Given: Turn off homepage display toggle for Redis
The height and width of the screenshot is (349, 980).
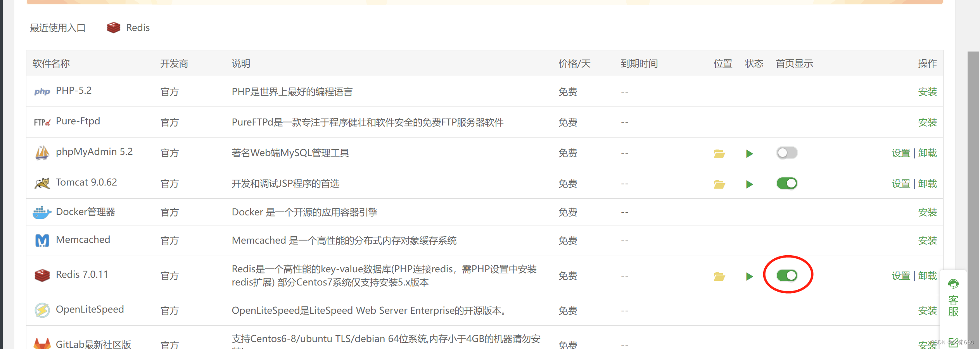Looking at the screenshot, I should 786,275.
